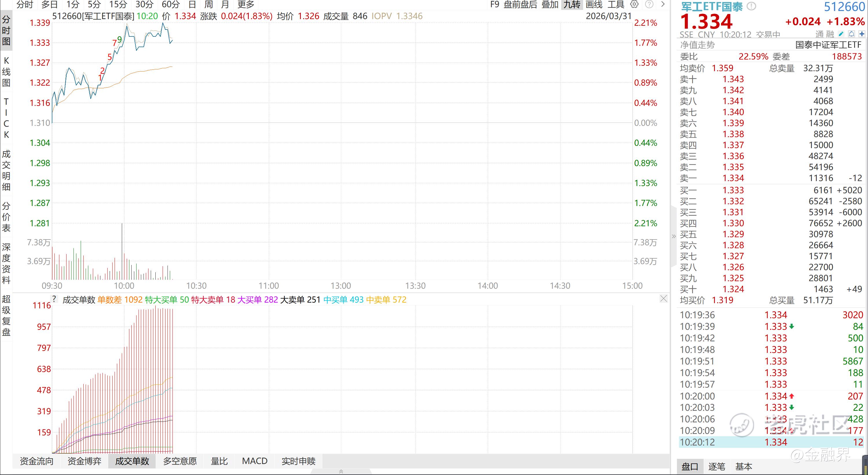Click the info icon beside 军工ETF国泰
The image size is (868, 475).
pyautogui.click(x=751, y=6)
